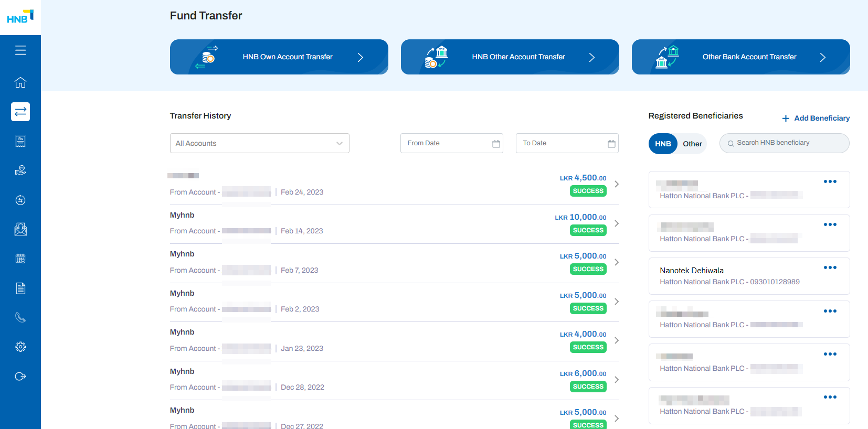This screenshot has height=429, width=868.
Task: Click the search magnifier in beneficiary search
Action: point(731,143)
